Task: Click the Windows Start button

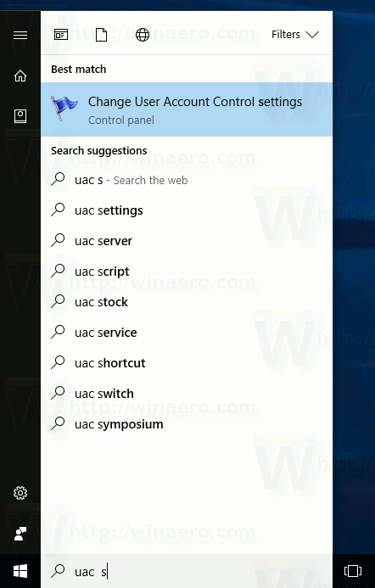Action: pyautogui.click(x=20, y=572)
